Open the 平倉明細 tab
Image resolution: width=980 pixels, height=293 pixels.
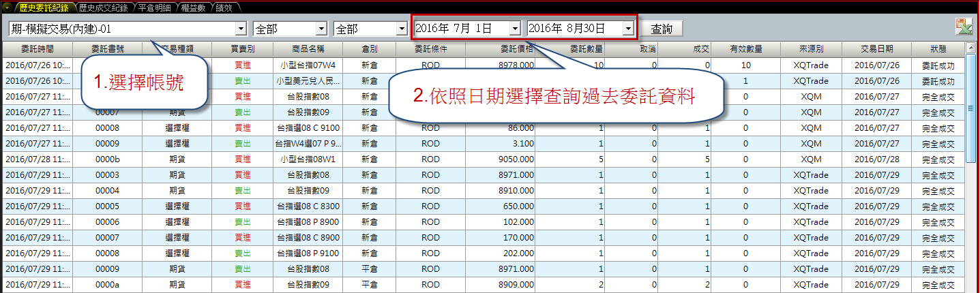tap(154, 7)
